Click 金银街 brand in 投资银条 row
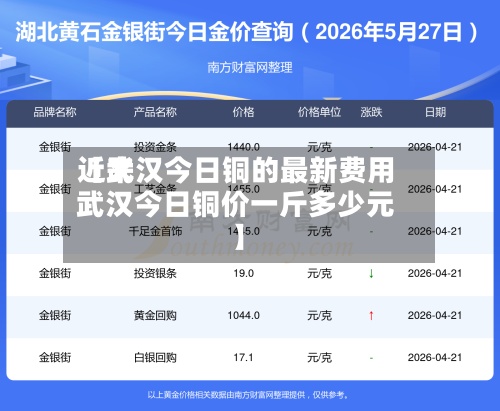The width and height of the screenshot is (500, 411). tap(55, 273)
